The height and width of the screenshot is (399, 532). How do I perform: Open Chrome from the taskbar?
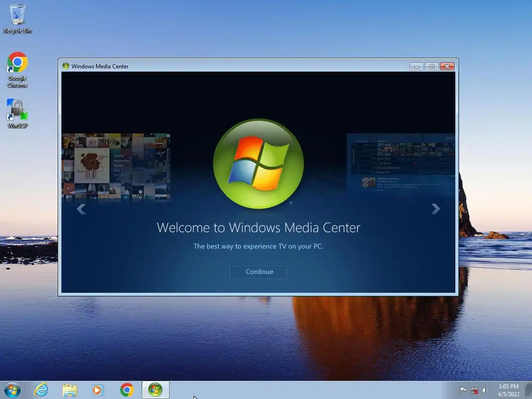[127, 390]
